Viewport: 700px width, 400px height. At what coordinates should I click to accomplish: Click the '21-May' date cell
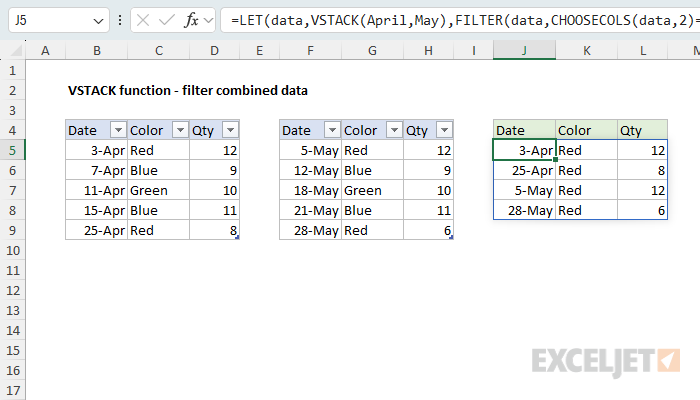[310, 210]
